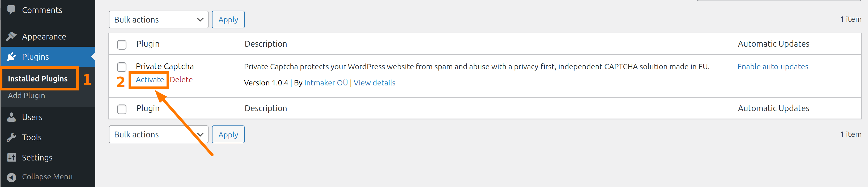The image size is (868, 187).
Task: View details of Private Captcha
Action: click(x=374, y=83)
